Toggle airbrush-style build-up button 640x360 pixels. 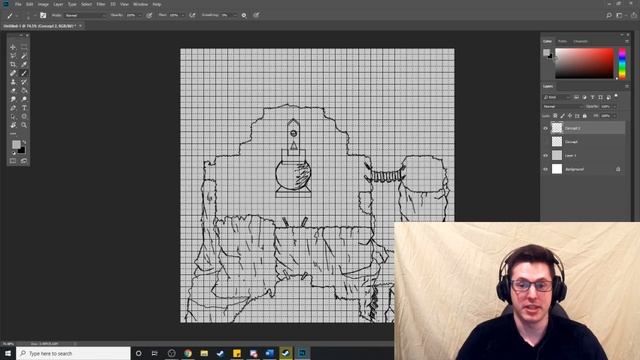point(192,15)
